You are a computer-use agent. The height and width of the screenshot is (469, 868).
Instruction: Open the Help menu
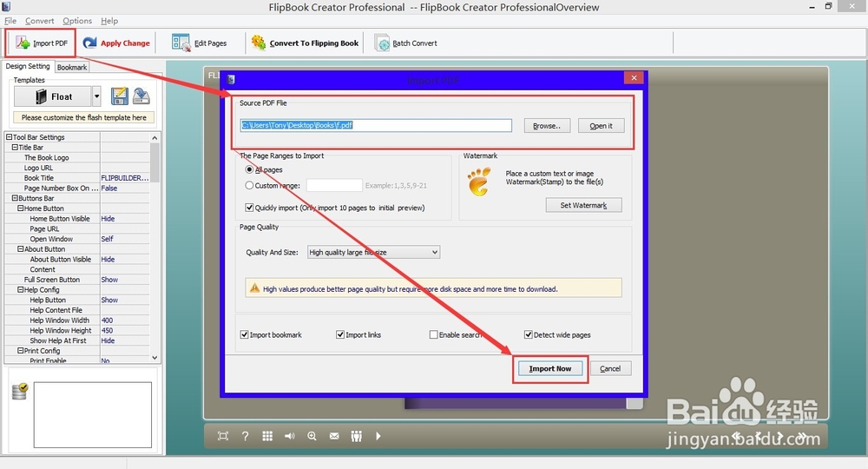(x=109, y=21)
